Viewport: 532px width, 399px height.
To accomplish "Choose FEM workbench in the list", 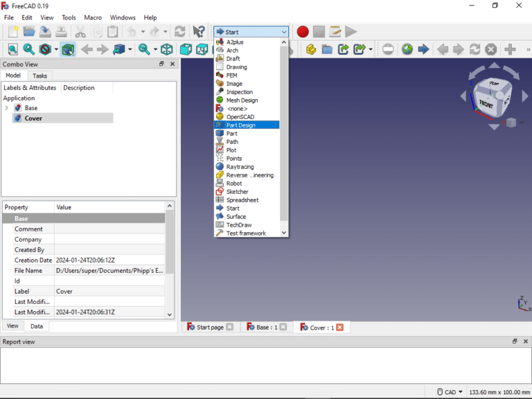I will [x=247, y=76].
